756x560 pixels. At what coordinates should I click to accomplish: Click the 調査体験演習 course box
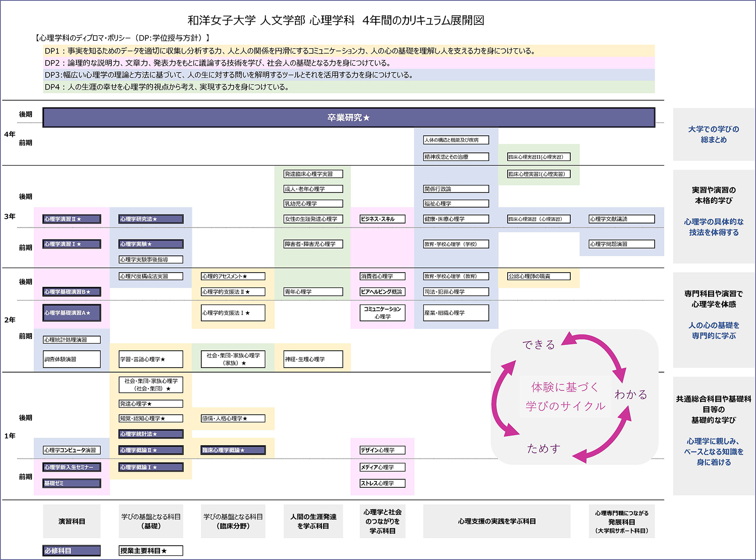tap(72, 359)
